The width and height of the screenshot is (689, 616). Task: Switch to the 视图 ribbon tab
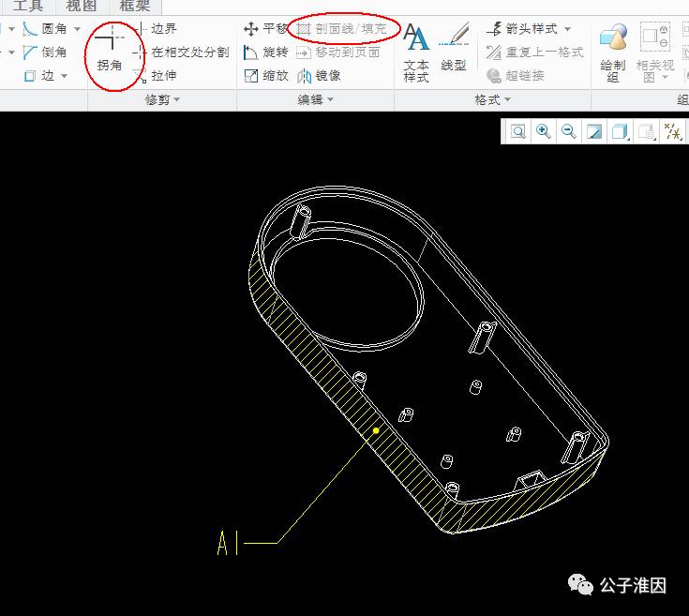tap(82, 7)
